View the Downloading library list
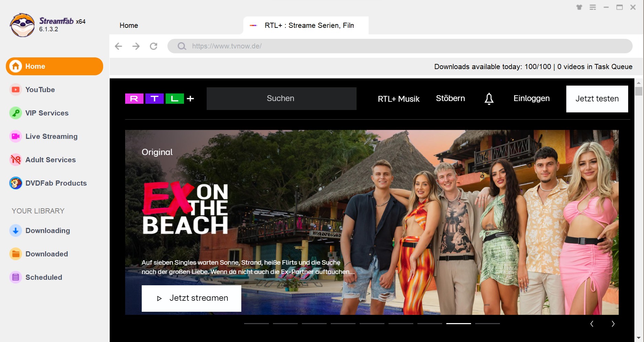This screenshot has width=644, height=342. [54, 231]
